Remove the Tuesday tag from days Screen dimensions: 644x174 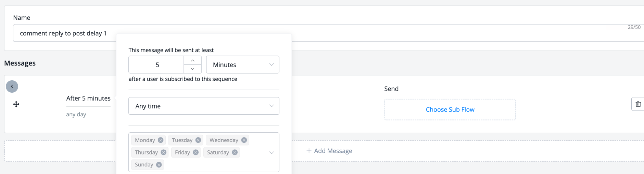pyautogui.click(x=198, y=140)
